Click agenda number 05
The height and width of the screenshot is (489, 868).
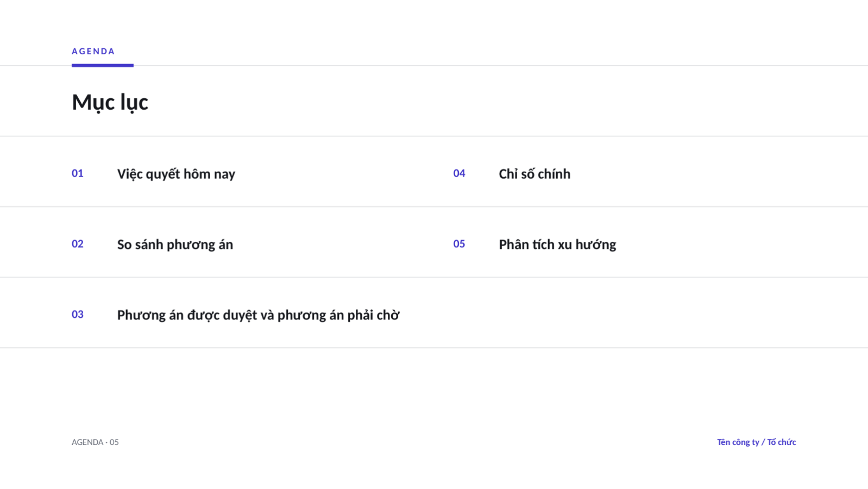click(460, 244)
